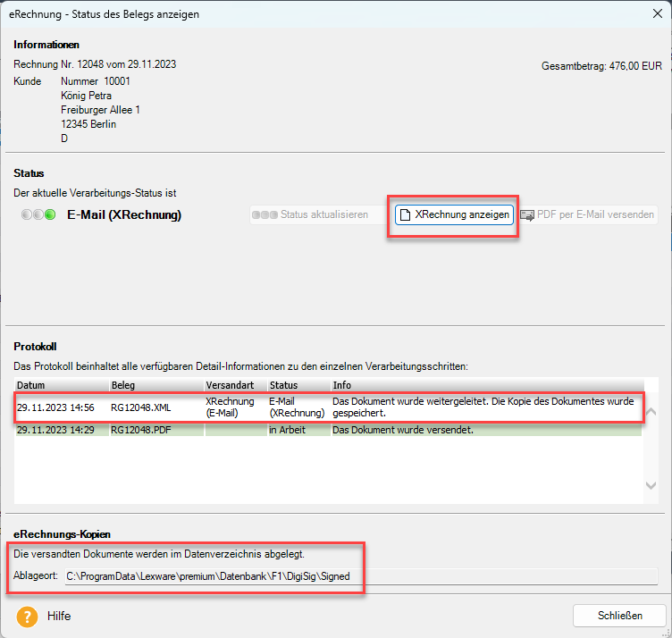Viewport: 672px width, 638px height.
Task: Click the Gesamtbetrag: 476,00 EUR text
Action: coord(601,66)
